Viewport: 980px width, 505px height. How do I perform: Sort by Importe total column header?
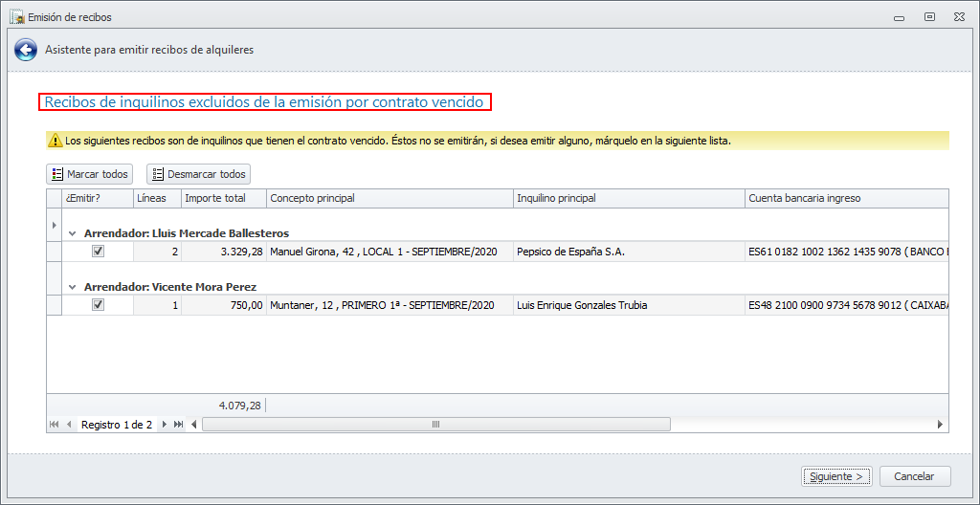[222, 198]
